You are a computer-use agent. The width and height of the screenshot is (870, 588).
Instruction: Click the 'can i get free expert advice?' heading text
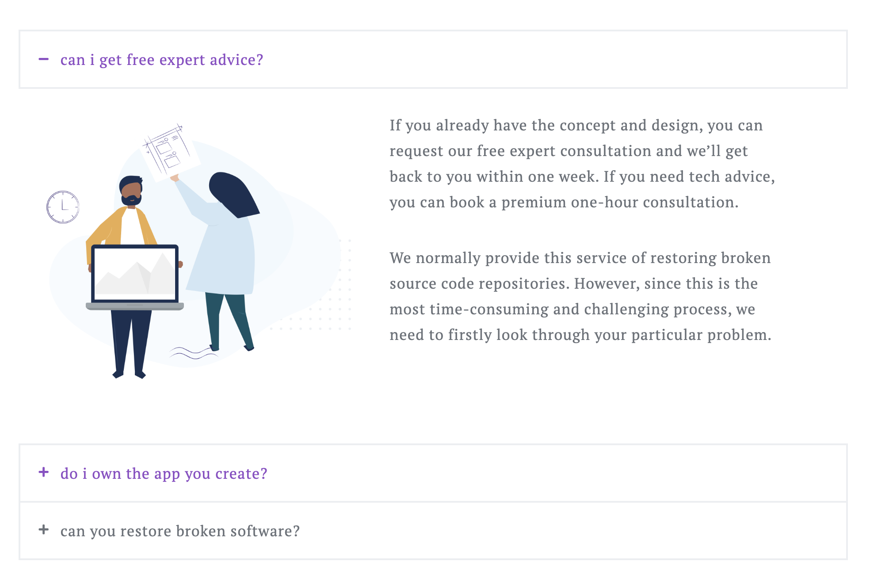point(162,60)
